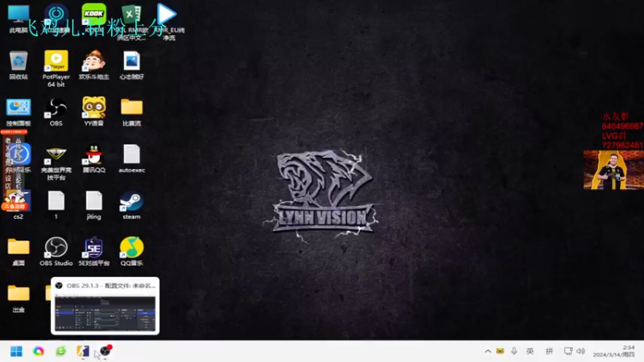Open the Control Panel desktop icon

[19, 112]
